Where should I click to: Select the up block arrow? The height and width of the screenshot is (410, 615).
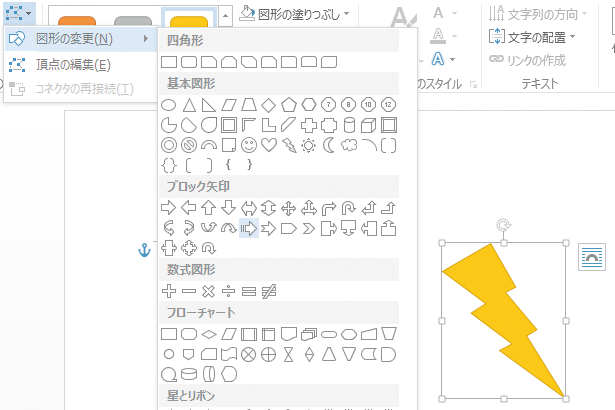209,208
